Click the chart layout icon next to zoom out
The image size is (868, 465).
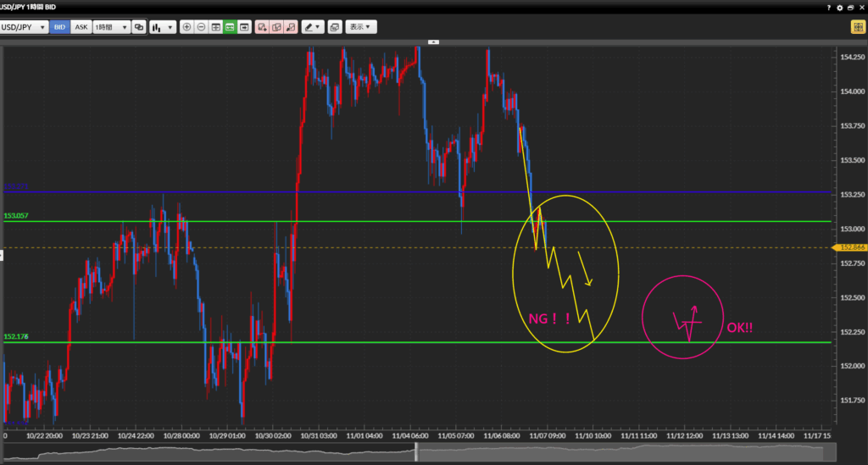(215, 27)
